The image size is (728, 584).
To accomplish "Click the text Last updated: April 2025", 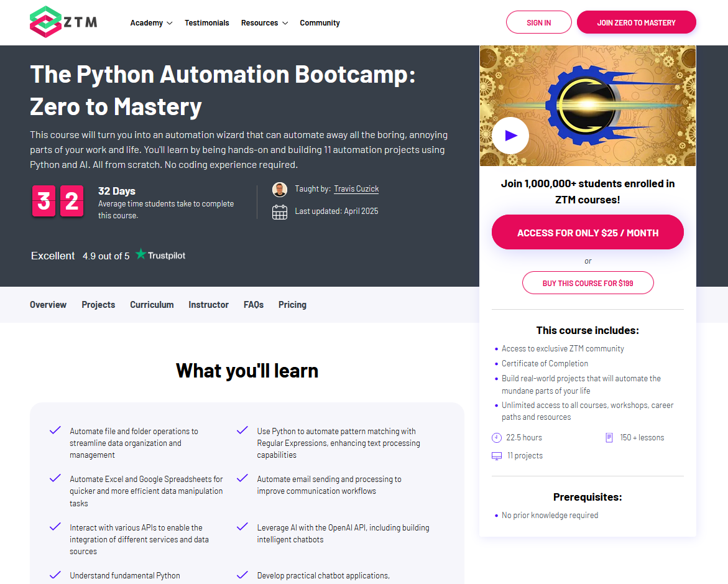I will point(336,211).
